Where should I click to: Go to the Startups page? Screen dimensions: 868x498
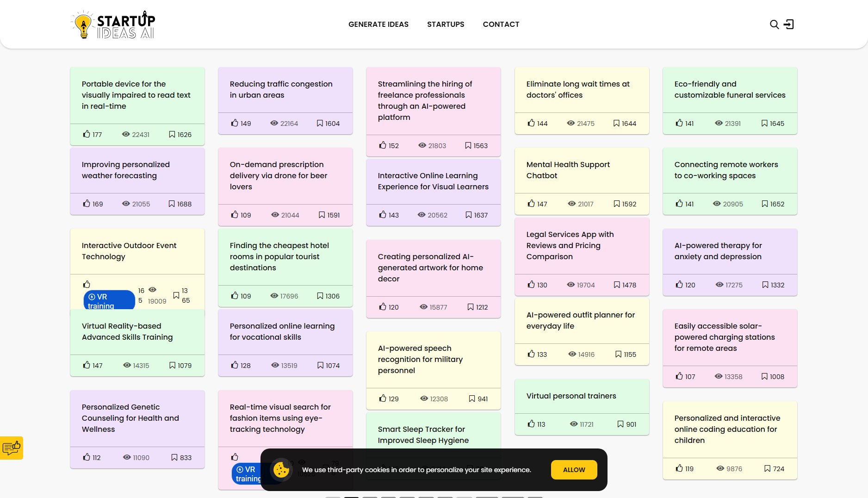point(445,25)
